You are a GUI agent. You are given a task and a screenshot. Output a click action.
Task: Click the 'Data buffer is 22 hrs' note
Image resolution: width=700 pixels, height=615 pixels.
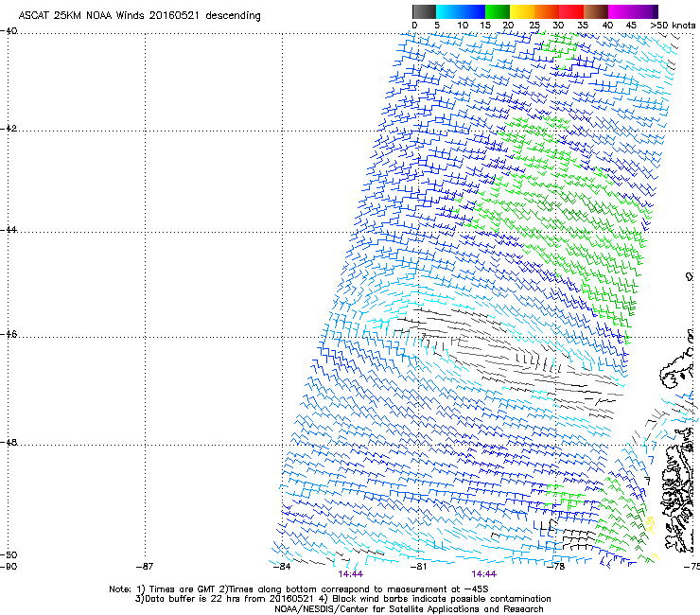[x=343, y=599]
